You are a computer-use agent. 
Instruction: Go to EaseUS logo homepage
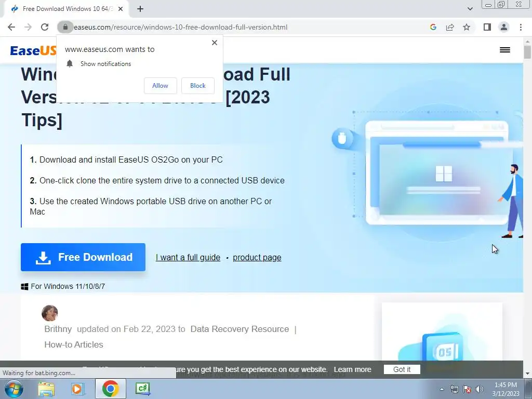pos(33,50)
